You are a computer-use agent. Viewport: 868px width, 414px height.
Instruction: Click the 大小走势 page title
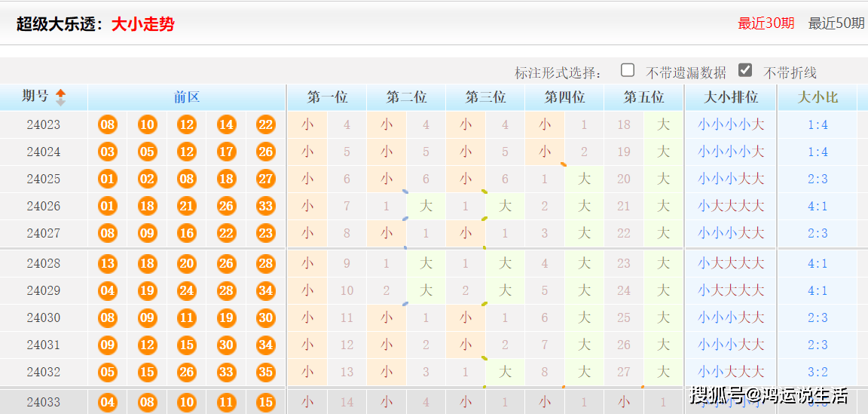[143, 24]
